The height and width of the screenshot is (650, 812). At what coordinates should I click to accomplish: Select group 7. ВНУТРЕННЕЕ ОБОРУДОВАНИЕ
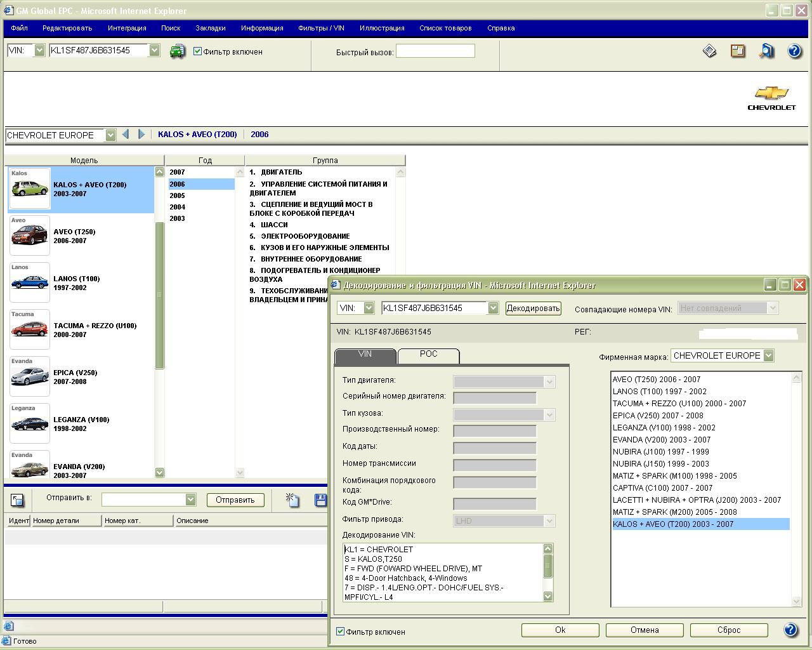point(306,259)
